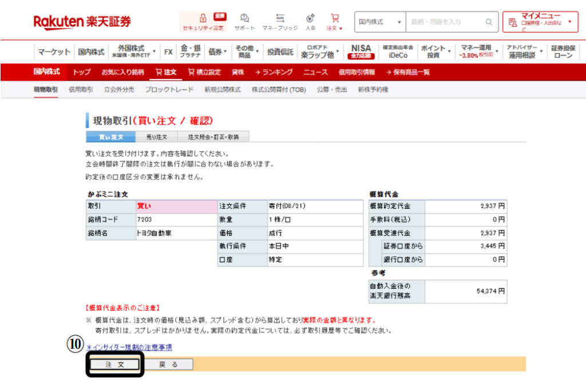Select 信用取引 sub-tab
The height and width of the screenshot is (392, 586).
pyautogui.click(x=81, y=90)
